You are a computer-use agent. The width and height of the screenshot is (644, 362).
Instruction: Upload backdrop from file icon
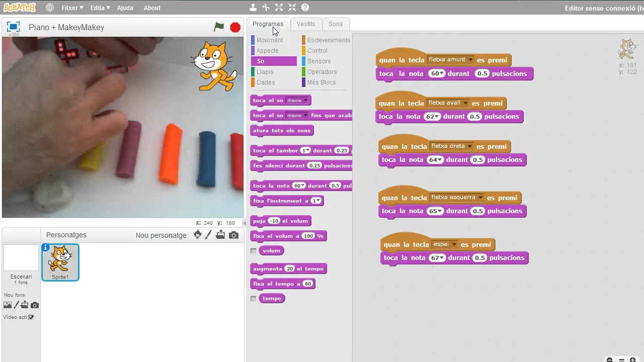coord(25,305)
